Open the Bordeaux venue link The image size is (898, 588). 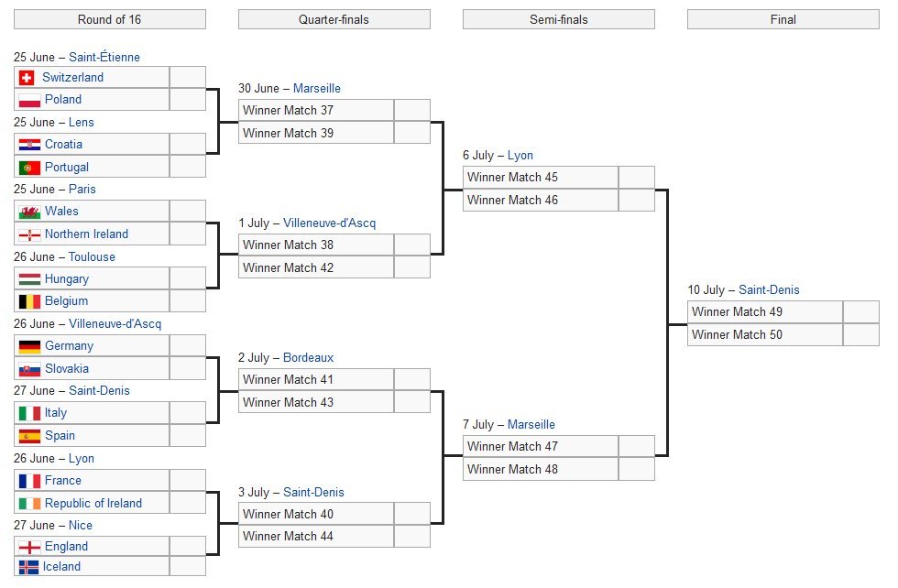[x=308, y=358]
